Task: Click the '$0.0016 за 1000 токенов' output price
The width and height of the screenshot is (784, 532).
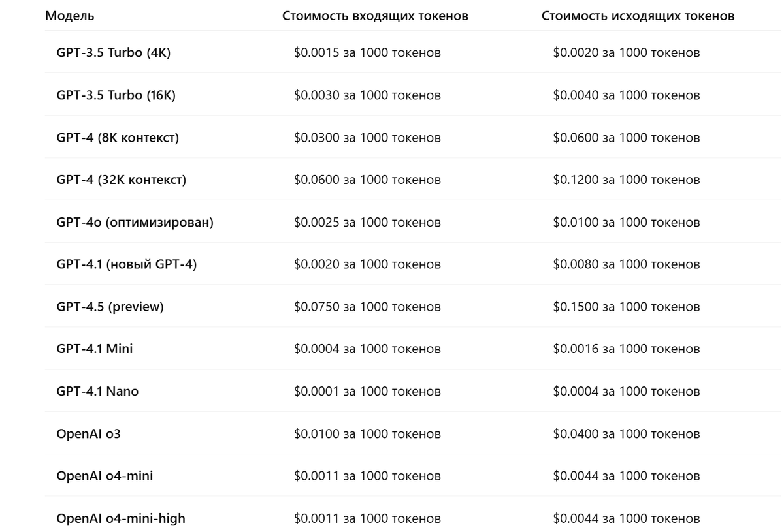Action: click(627, 349)
